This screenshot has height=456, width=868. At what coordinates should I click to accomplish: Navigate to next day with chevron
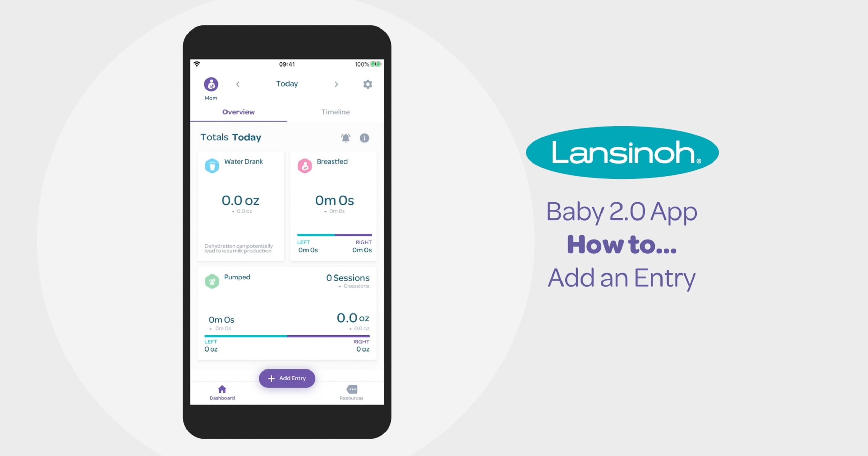click(334, 84)
